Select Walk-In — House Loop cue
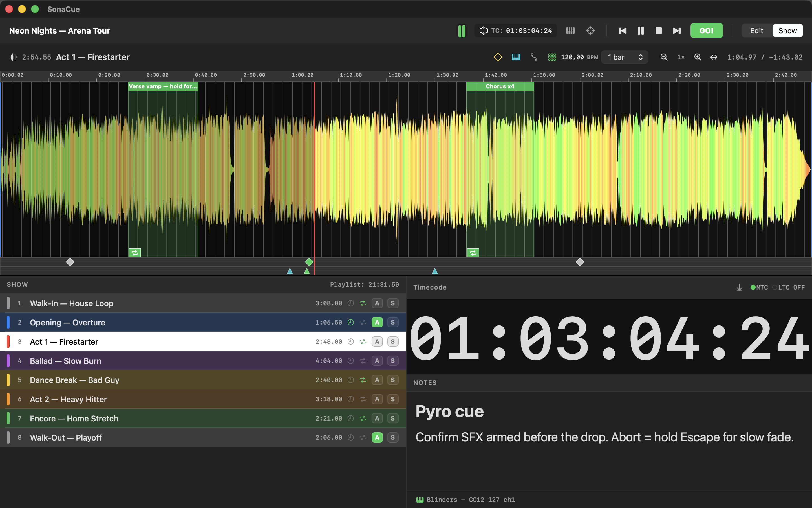This screenshot has width=812, height=508. [x=203, y=303]
